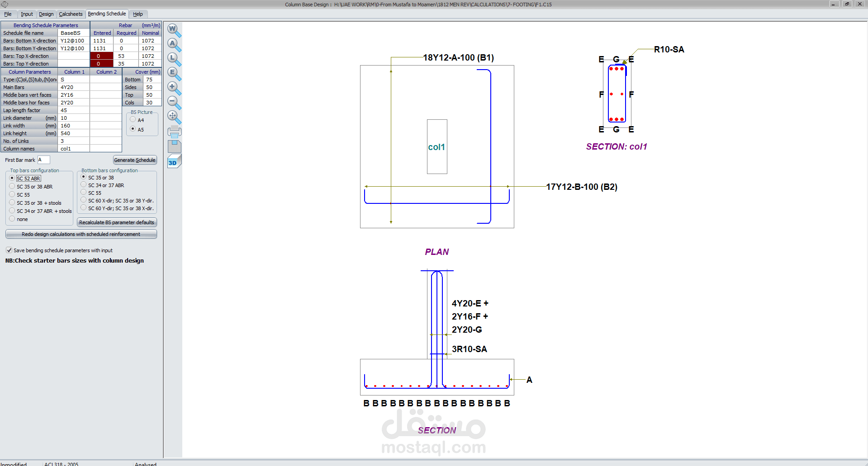
Task: Click Main Bars 4Y20 cell
Action: click(74, 87)
